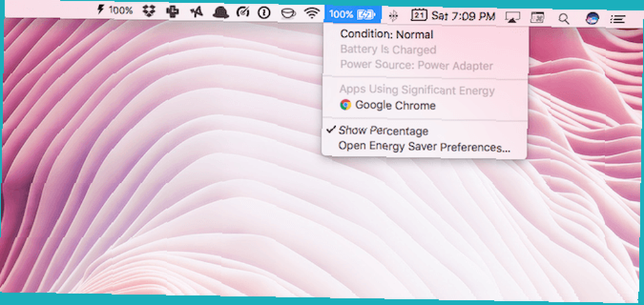Open the Bluetooth menu bar icon

tap(393, 15)
